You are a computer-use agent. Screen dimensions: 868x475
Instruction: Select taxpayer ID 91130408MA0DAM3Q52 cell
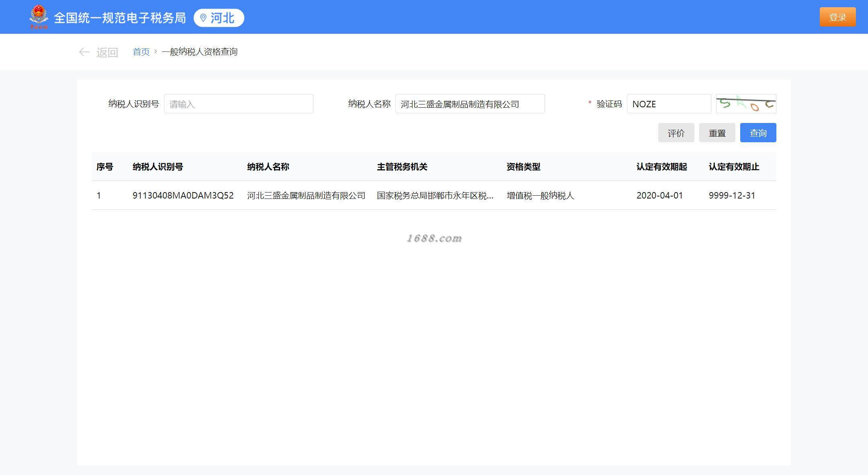(x=183, y=196)
